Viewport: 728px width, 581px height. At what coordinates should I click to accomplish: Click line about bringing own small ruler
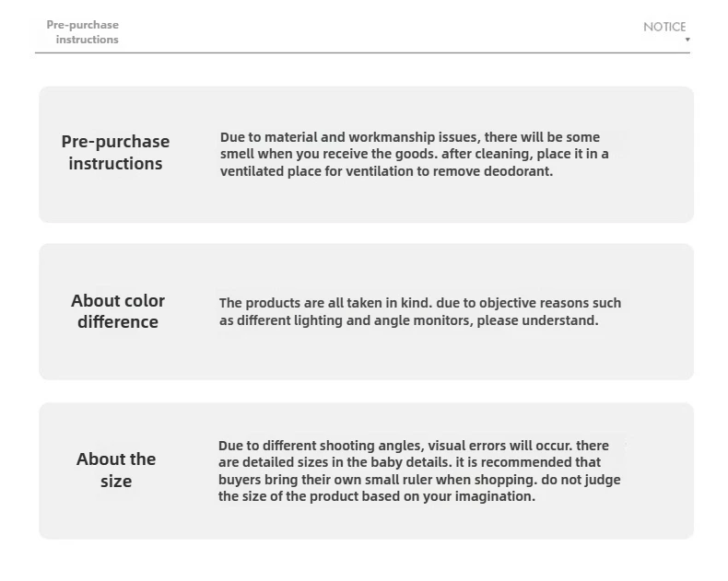point(419,480)
